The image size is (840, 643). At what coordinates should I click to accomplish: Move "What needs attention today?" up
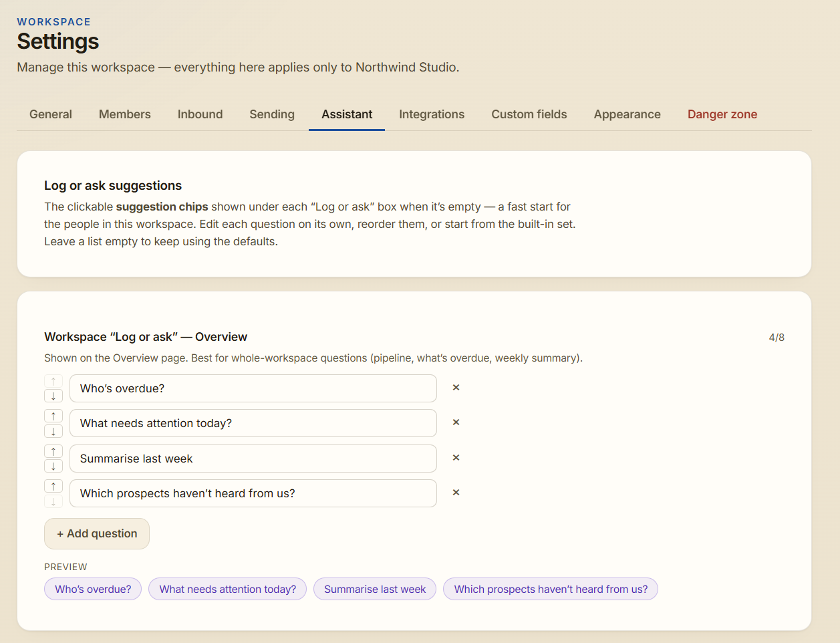(53, 416)
